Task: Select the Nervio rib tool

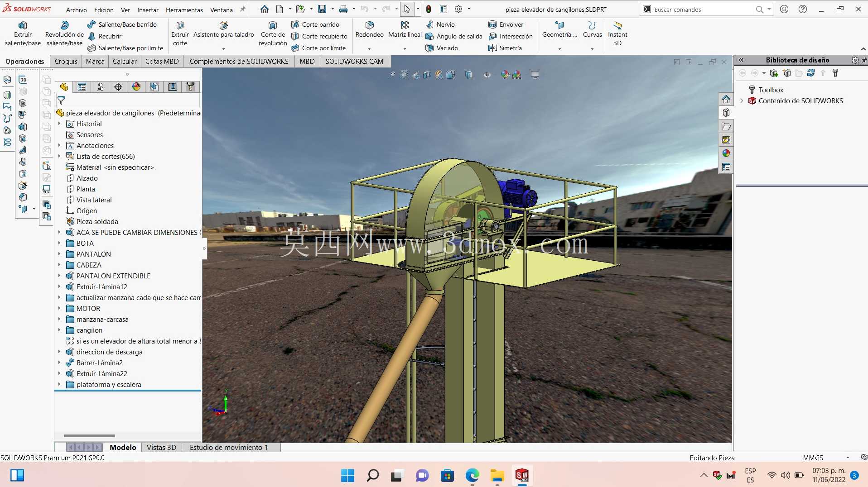Action: pos(440,24)
